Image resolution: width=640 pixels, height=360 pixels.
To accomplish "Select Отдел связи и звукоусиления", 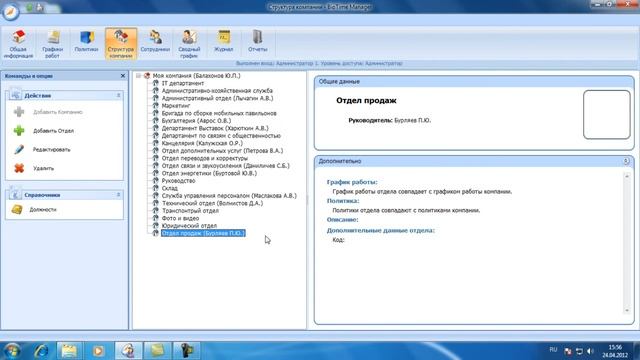I will pos(225,166).
